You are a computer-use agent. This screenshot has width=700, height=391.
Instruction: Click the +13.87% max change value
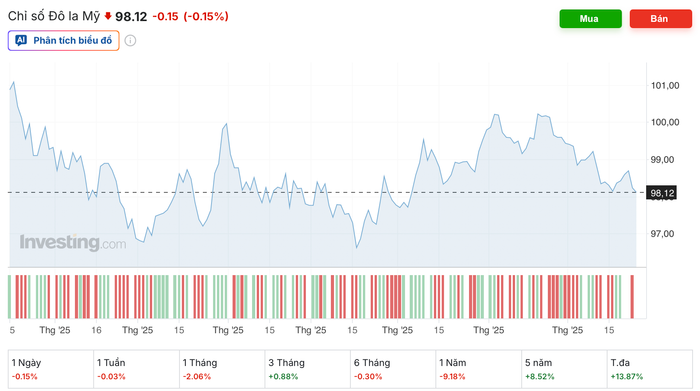coord(627,376)
